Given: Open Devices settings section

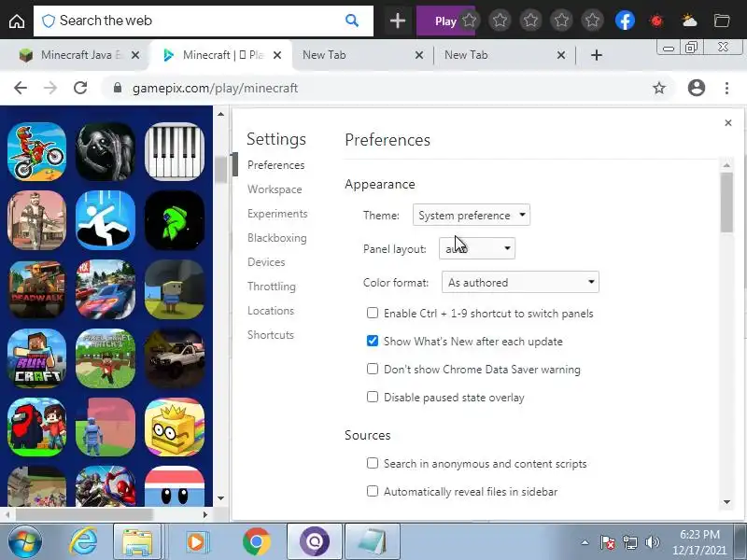Looking at the screenshot, I should click(266, 262).
